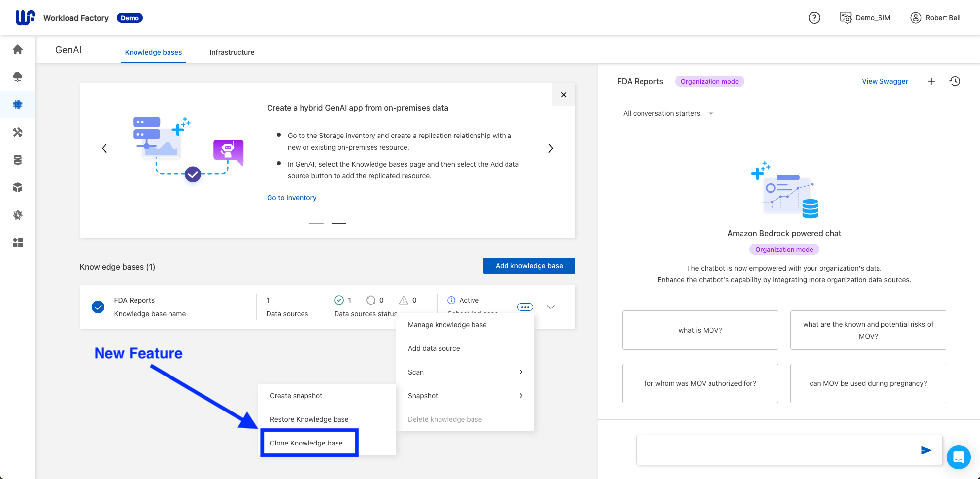Open the GenAI chip icon in sidebar
Viewport: 980px width, 479px height.
tap(18, 104)
